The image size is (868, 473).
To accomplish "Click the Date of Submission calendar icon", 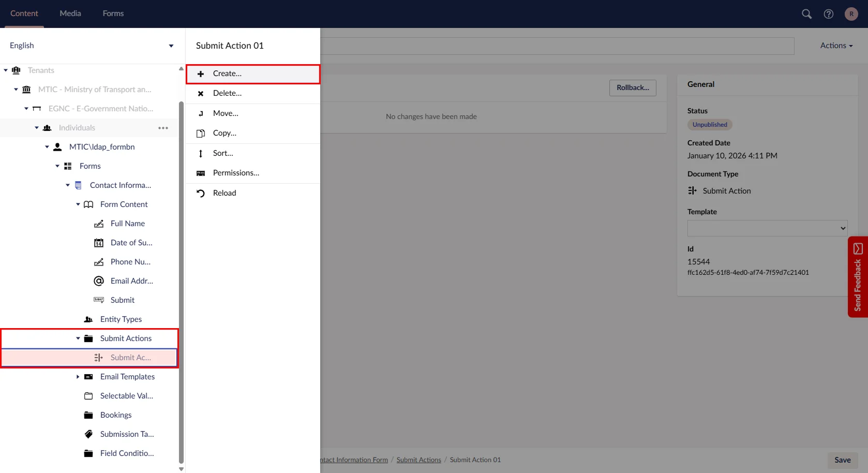I will [x=99, y=243].
